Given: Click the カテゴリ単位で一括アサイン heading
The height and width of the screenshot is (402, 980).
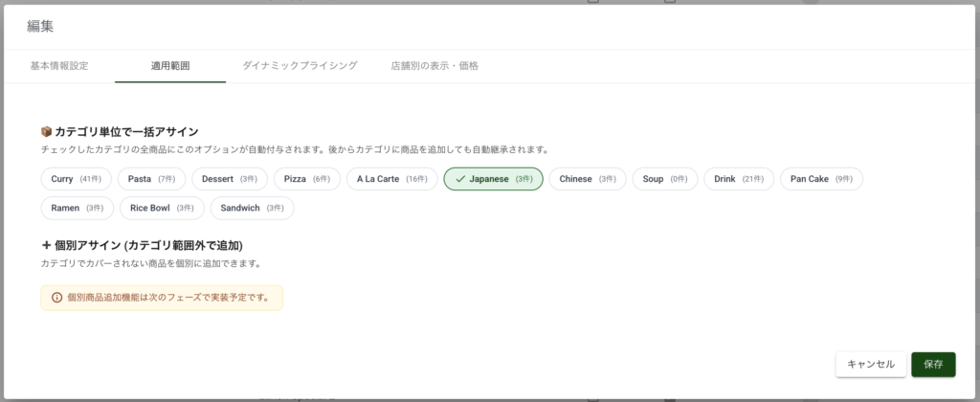Looking at the screenshot, I should click(x=127, y=132).
